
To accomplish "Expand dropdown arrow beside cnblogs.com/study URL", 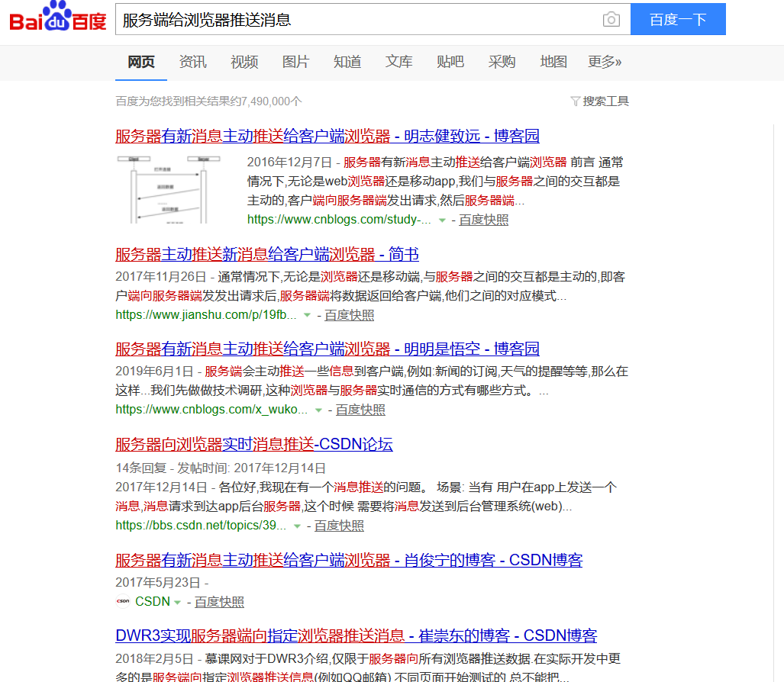I will [x=442, y=220].
